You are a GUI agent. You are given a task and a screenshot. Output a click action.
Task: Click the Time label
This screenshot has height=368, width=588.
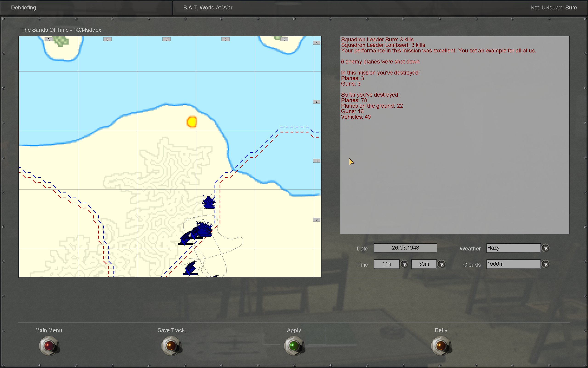click(x=362, y=264)
